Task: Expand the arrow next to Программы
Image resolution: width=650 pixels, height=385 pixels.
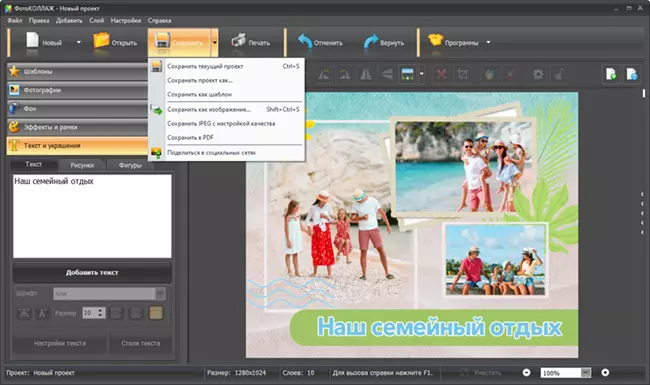Action: point(488,42)
